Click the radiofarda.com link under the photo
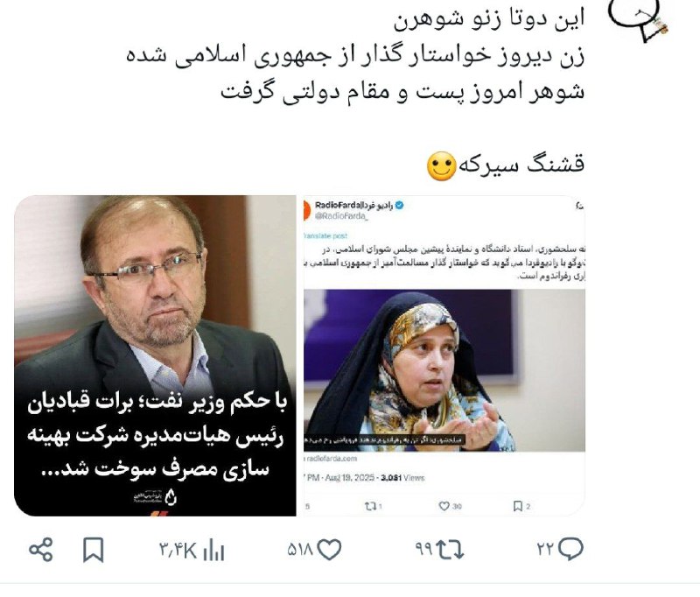Viewport: 700px width, 597px height. coord(332,459)
